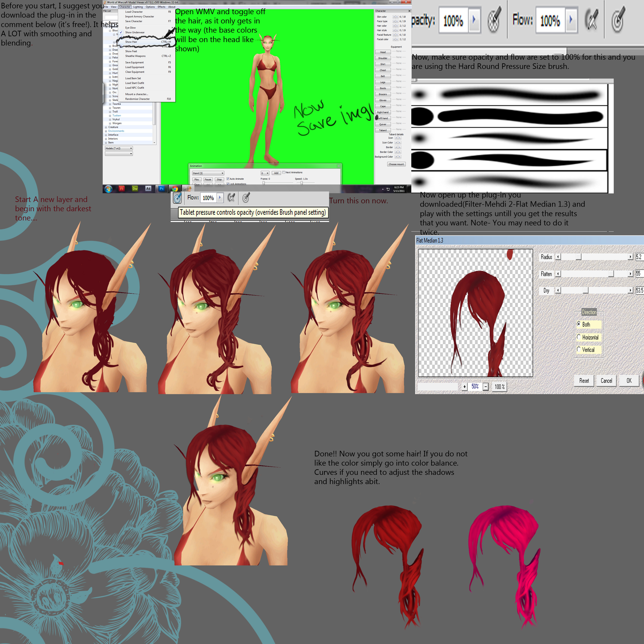
Task: Open the loop count 0 dropdown
Action: tap(265, 173)
